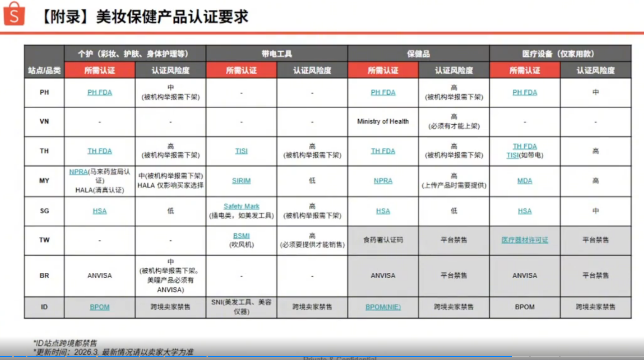
Task: Click the 低 risk cell in MY electric tools
Action: click(x=312, y=180)
